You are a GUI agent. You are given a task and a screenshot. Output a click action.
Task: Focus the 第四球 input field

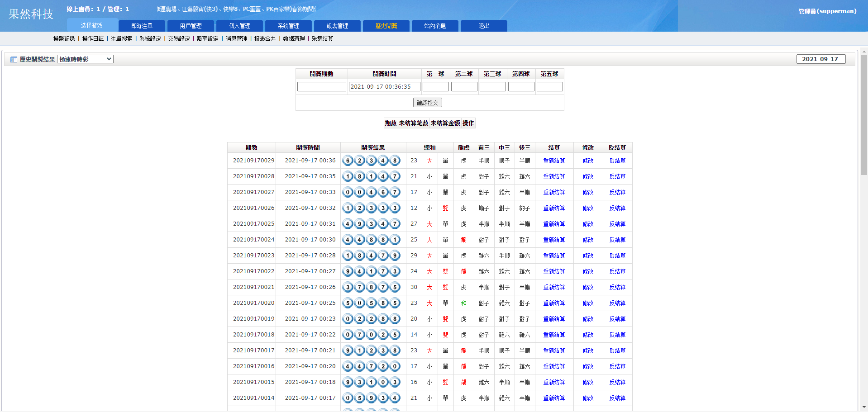coord(521,86)
